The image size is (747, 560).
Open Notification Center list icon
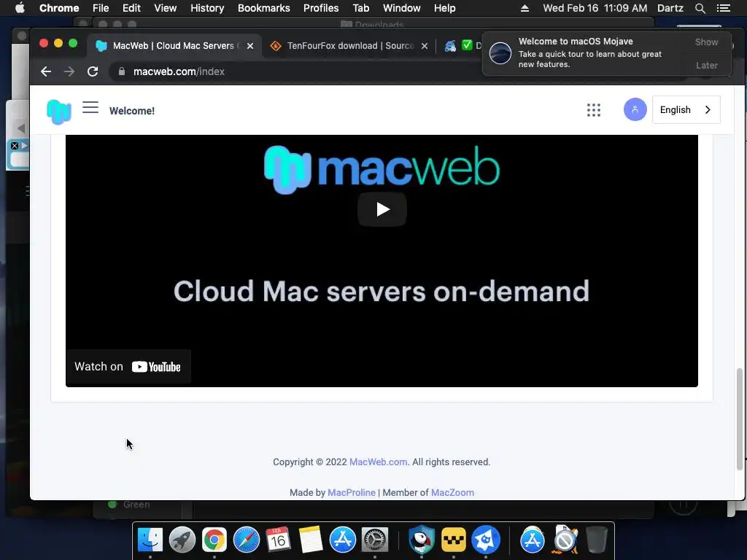pyautogui.click(x=723, y=8)
